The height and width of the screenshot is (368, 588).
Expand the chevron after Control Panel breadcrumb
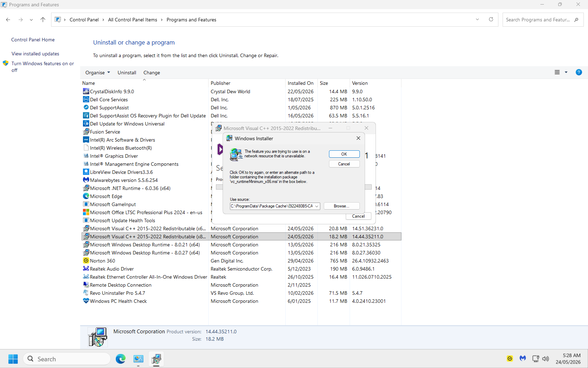[x=103, y=20]
